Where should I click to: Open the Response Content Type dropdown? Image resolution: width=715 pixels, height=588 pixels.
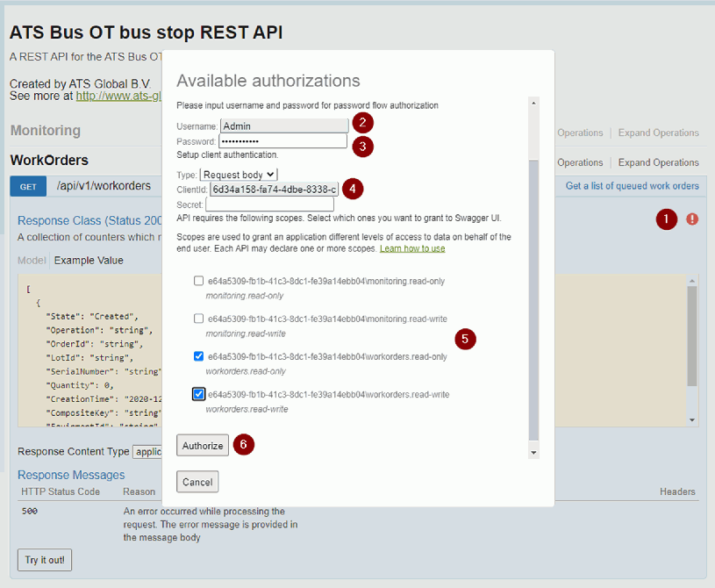pos(146,451)
